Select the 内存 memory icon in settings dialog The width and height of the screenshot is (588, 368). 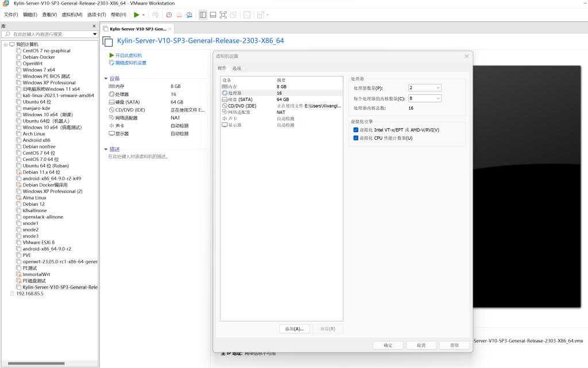[x=225, y=87]
